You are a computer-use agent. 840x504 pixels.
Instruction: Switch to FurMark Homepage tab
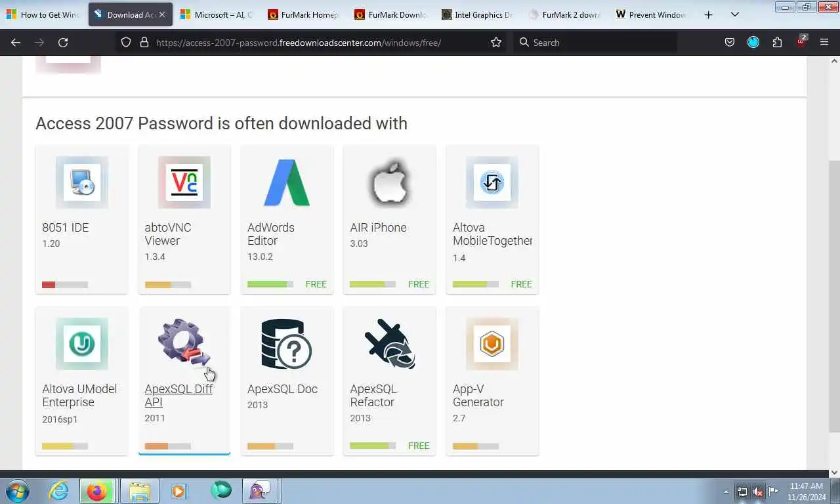pos(303,14)
